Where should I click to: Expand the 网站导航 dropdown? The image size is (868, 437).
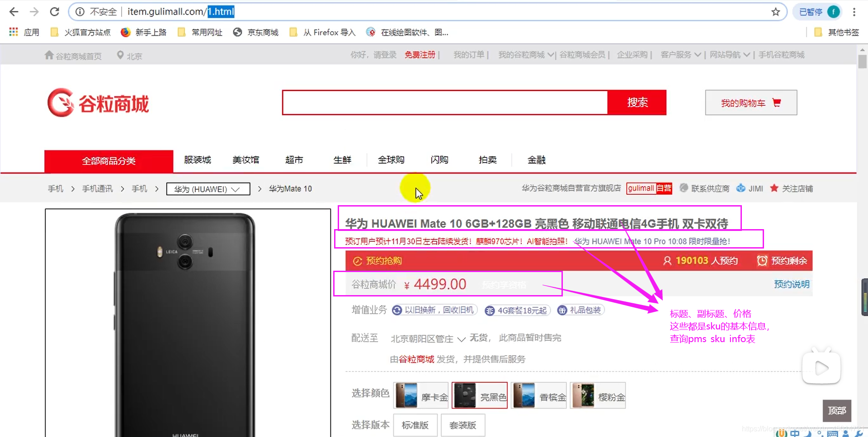tap(730, 55)
